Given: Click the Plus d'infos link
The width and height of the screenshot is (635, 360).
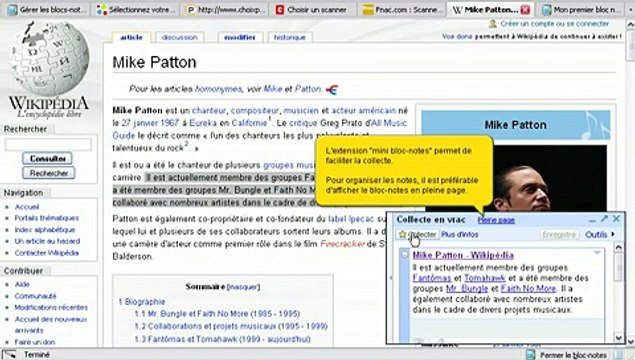Looking at the screenshot, I should tap(460, 234).
